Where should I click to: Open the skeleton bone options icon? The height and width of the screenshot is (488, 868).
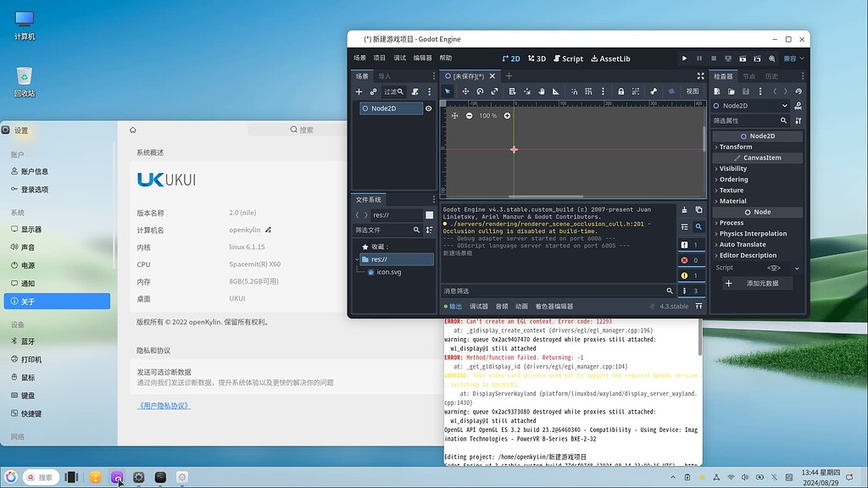tap(654, 91)
